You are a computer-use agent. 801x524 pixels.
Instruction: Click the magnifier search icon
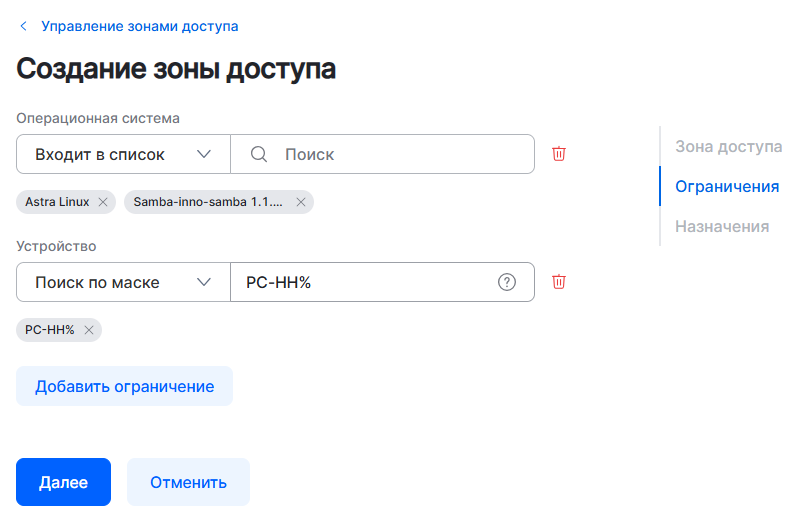click(x=258, y=154)
